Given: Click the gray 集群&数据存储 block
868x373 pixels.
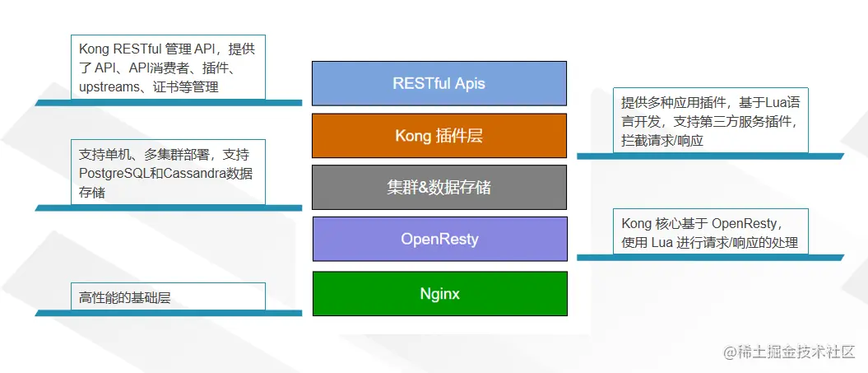Looking at the screenshot, I should (439, 188).
